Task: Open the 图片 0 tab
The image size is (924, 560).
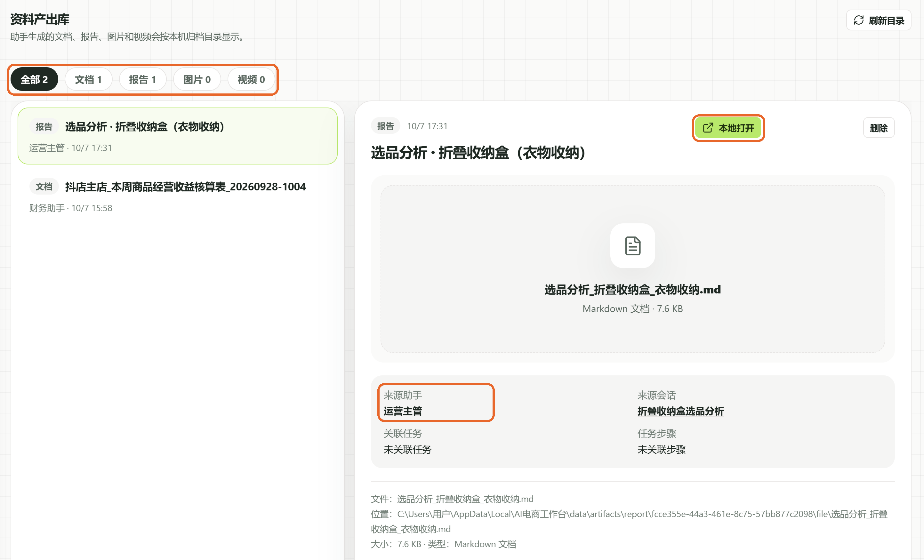Action: coord(197,79)
